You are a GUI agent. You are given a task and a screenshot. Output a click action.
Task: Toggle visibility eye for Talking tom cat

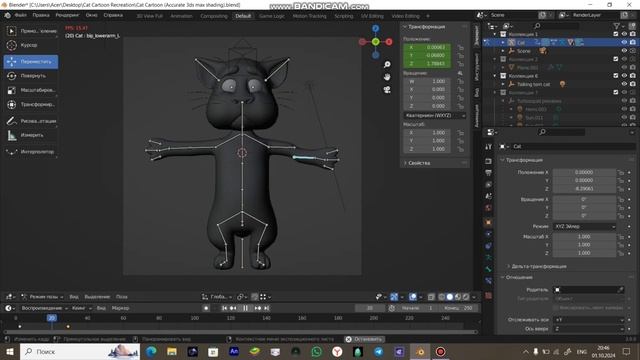[624, 84]
